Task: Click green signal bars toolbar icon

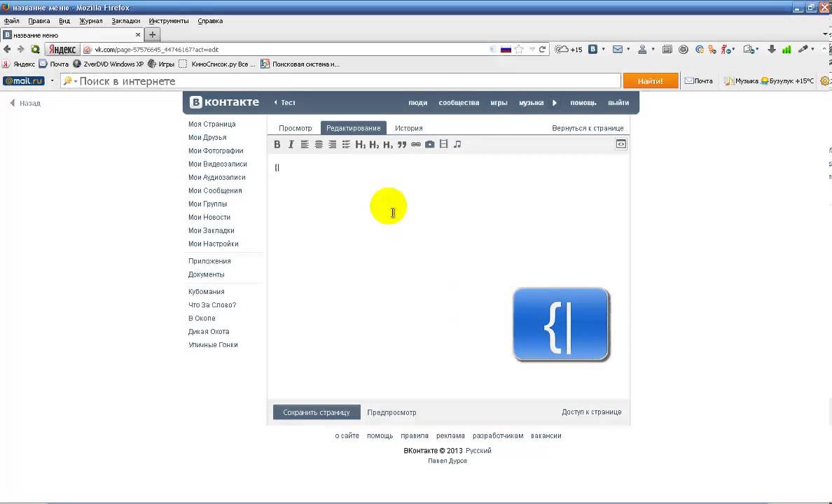Action: (786, 49)
